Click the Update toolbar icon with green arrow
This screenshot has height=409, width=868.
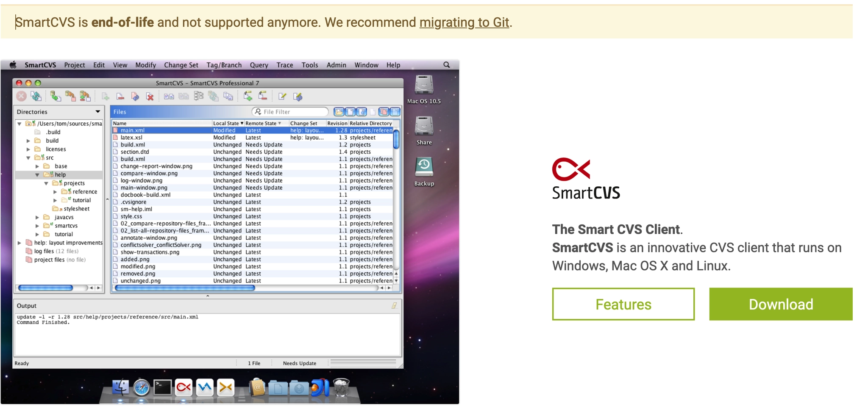click(x=56, y=97)
